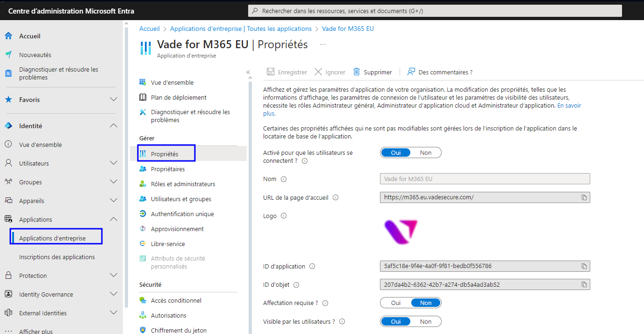Click Des commentaires ? button
644x334 pixels.
tap(440, 72)
